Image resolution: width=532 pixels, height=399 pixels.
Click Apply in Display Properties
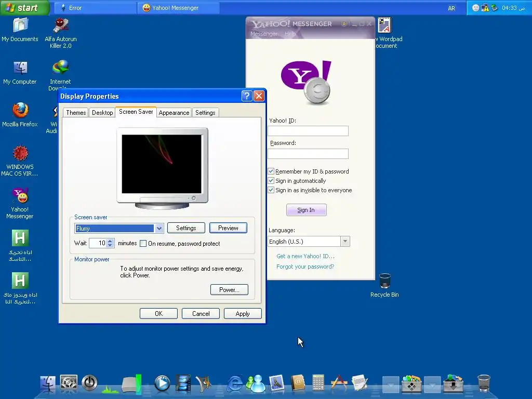click(243, 313)
